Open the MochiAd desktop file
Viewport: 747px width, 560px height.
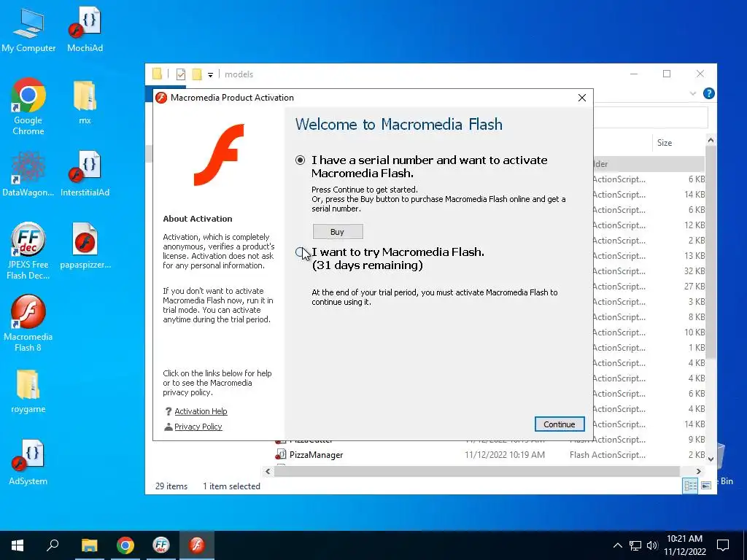pos(85,29)
